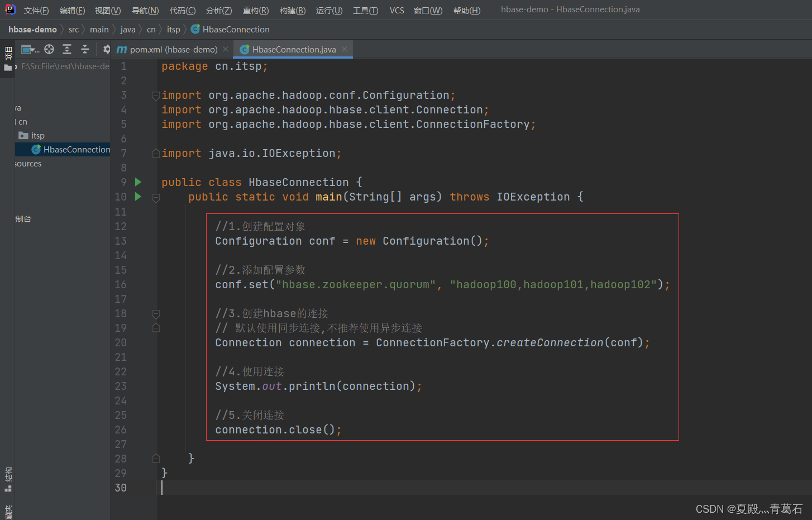
Task: Open the 编辑(E) menu
Action: click(x=72, y=11)
